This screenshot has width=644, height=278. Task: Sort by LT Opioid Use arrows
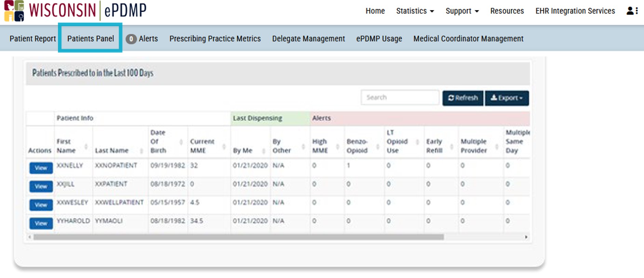(x=417, y=142)
